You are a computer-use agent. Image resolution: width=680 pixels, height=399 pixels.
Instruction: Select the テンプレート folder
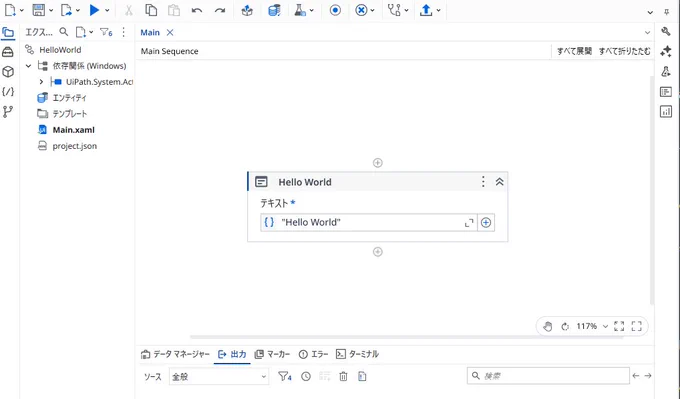click(69, 114)
